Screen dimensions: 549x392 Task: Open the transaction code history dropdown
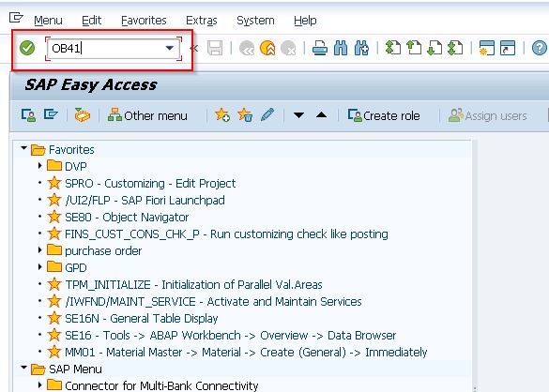(170, 48)
